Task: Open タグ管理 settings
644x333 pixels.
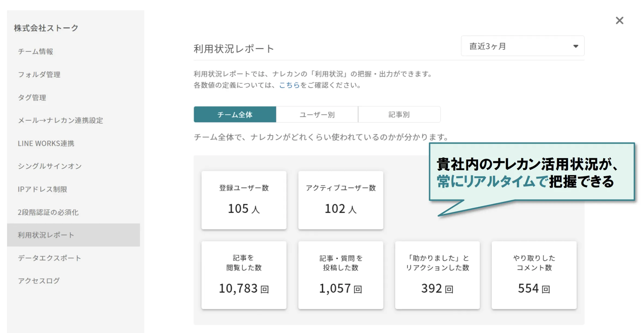Action: click(x=32, y=97)
